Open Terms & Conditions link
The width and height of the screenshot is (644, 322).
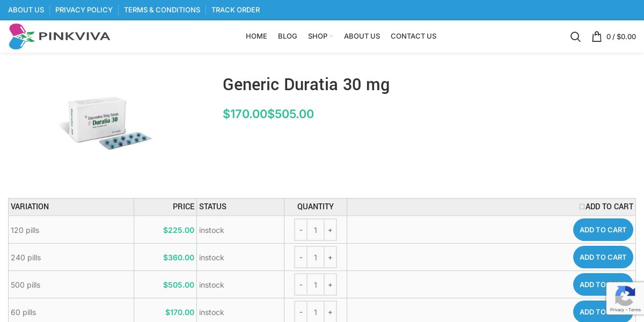(x=162, y=10)
